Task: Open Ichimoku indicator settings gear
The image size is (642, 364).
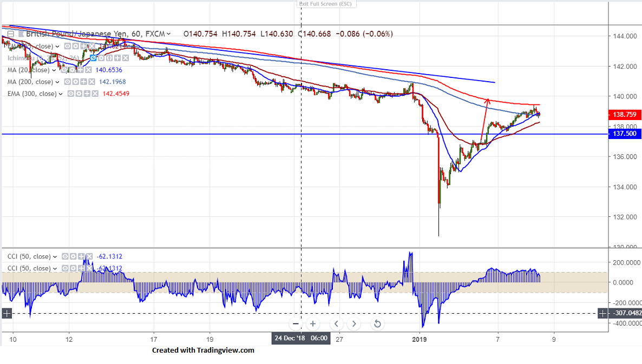Action: (x=102, y=58)
